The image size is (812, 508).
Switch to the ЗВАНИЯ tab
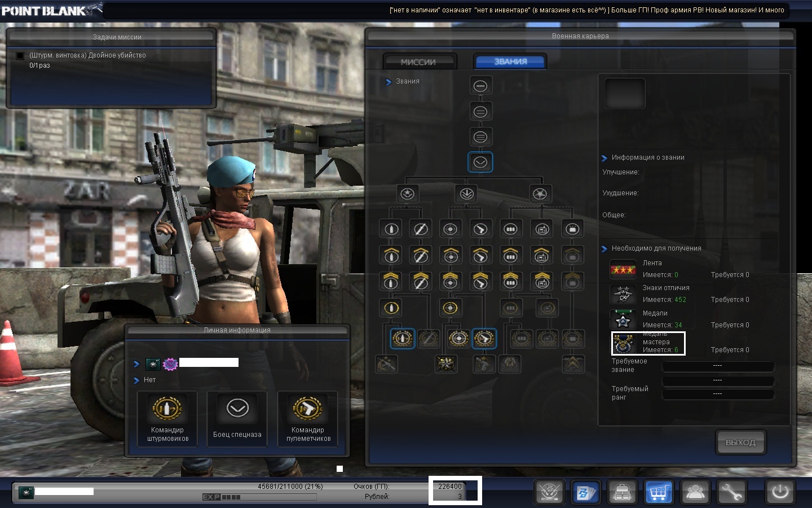tap(511, 62)
